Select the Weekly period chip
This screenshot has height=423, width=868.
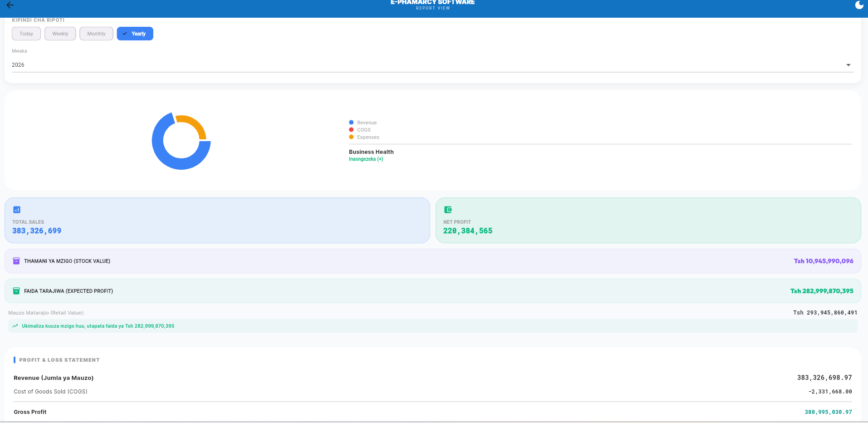pyautogui.click(x=60, y=34)
